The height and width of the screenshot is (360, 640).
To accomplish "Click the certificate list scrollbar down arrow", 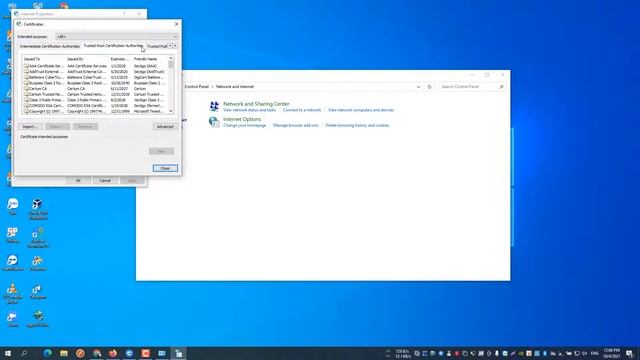I will 171,111.
